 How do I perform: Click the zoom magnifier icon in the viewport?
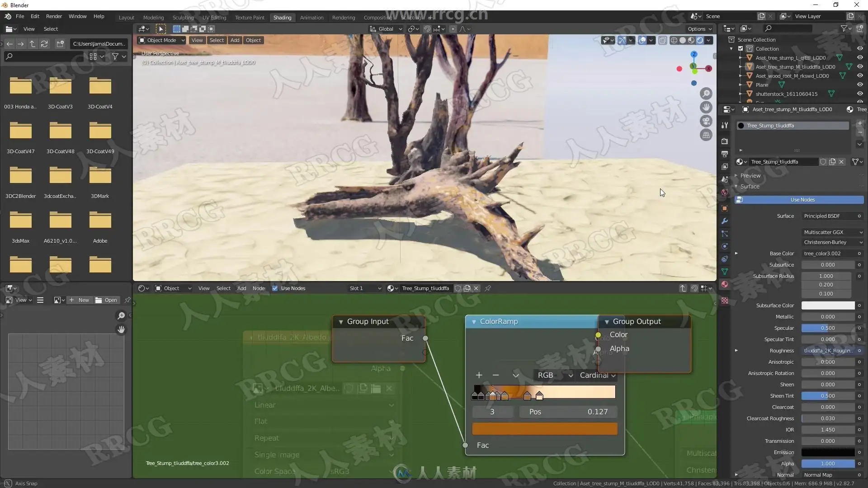[x=706, y=94]
